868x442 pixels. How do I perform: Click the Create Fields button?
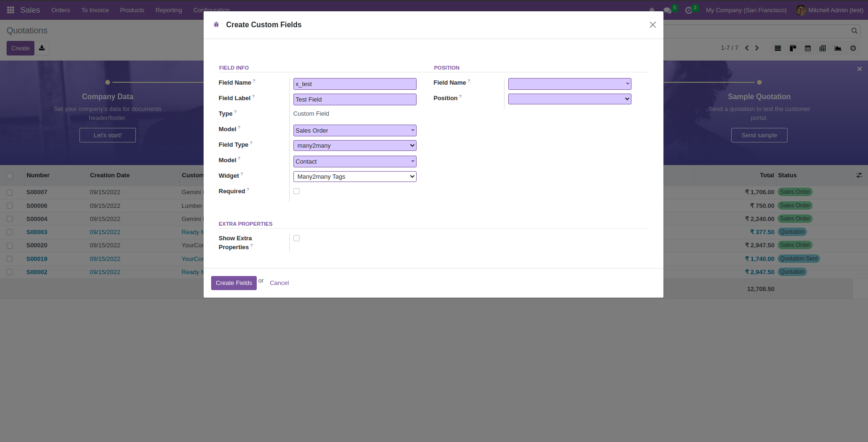(234, 283)
